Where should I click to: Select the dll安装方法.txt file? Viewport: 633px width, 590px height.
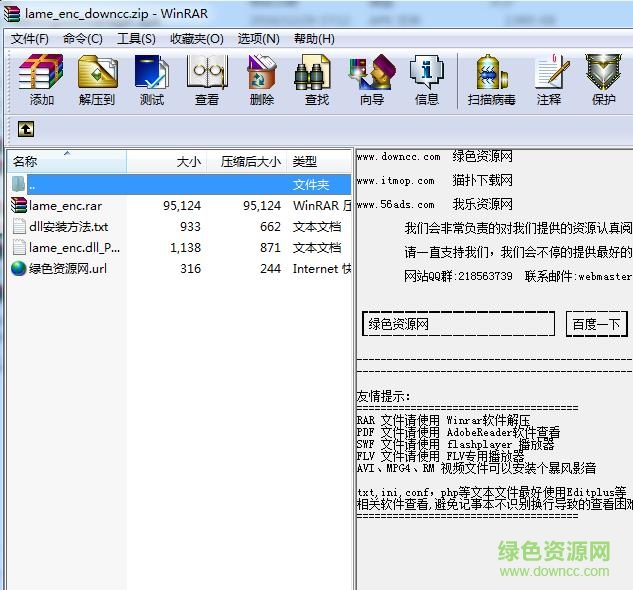(x=69, y=227)
